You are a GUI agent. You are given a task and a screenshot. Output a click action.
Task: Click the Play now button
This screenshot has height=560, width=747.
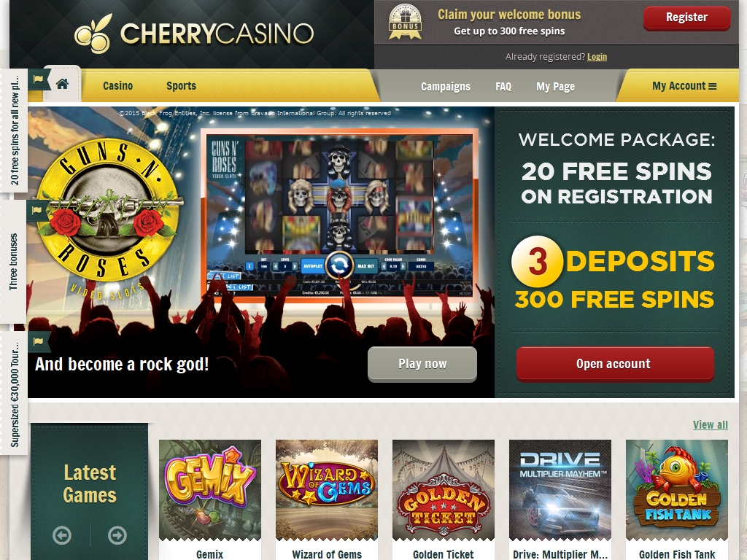[x=422, y=364]
